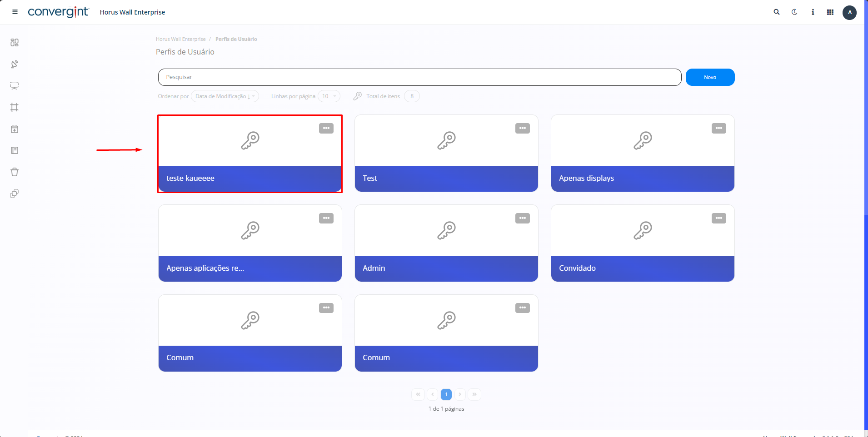
Task: Open the displays monitor icon in sidebar
Action: click(15, 86)
